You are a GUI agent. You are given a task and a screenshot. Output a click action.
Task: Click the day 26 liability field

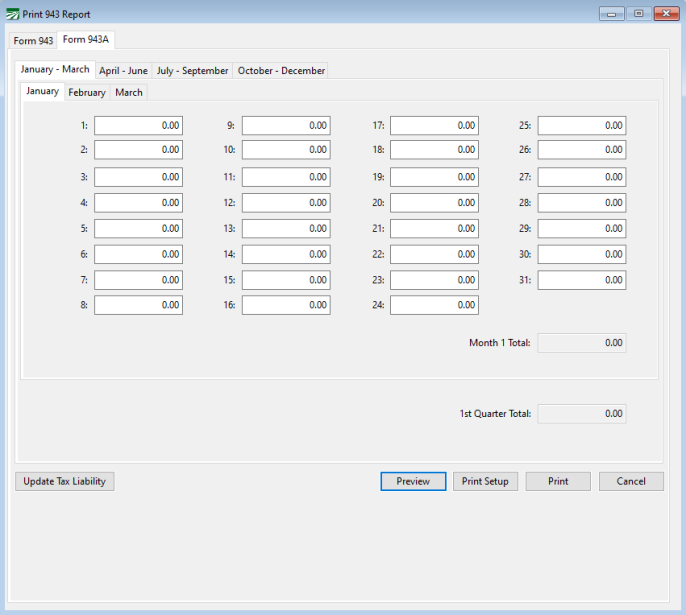click(582, 150)
